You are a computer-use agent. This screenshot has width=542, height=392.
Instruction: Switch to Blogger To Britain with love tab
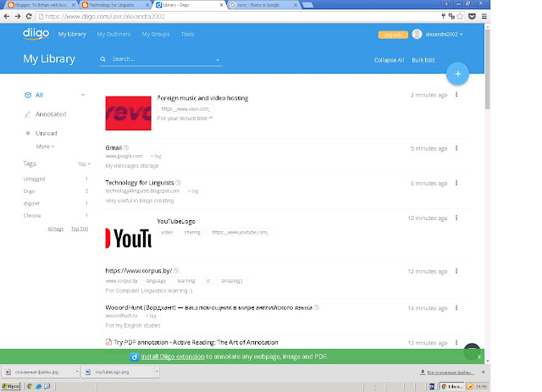pos(41,5)
